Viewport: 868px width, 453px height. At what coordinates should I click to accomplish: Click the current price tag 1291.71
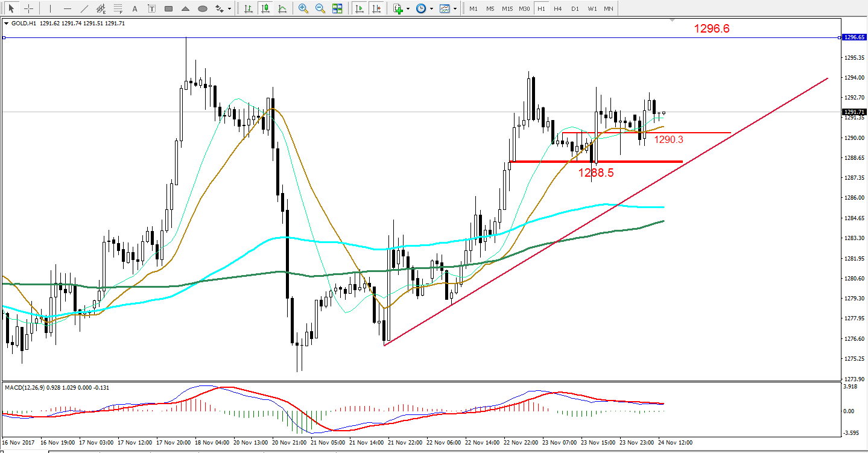(x=854, y=112)
